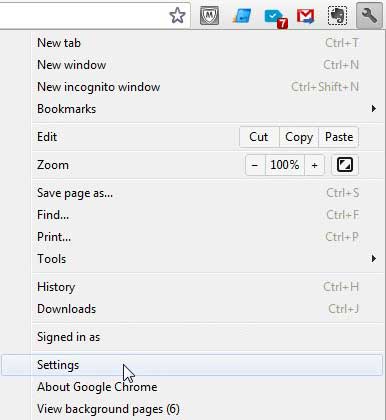Expand the Bookmarks submenu arrow

click(x=374, y=109)
